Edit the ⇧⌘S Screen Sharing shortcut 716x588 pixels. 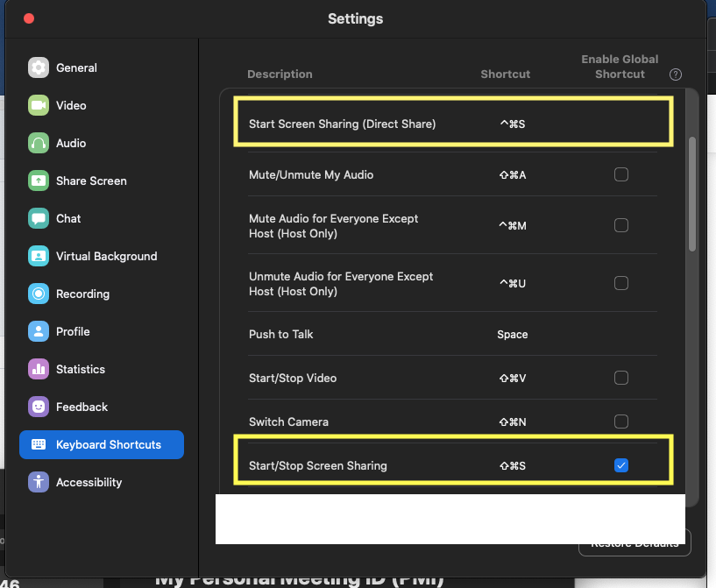click(513, 465)
